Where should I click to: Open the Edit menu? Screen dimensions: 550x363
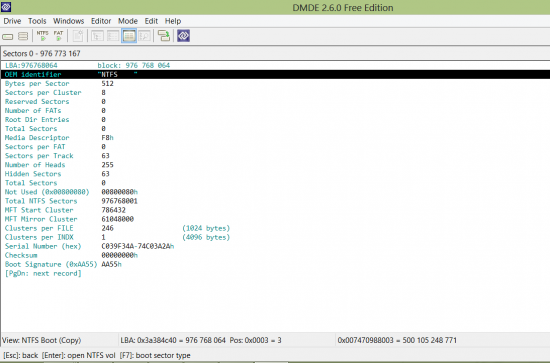pyautogui.click(x=151, y=21)
